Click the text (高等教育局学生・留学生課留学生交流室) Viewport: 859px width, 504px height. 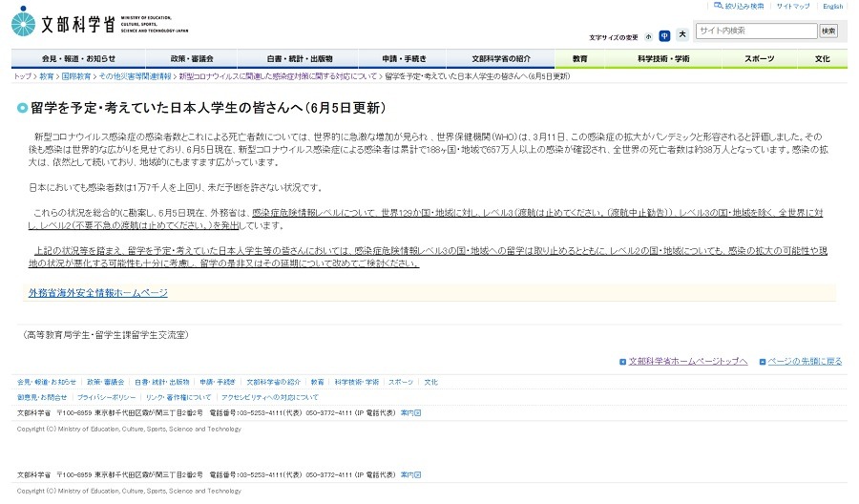tap(106, 335)
